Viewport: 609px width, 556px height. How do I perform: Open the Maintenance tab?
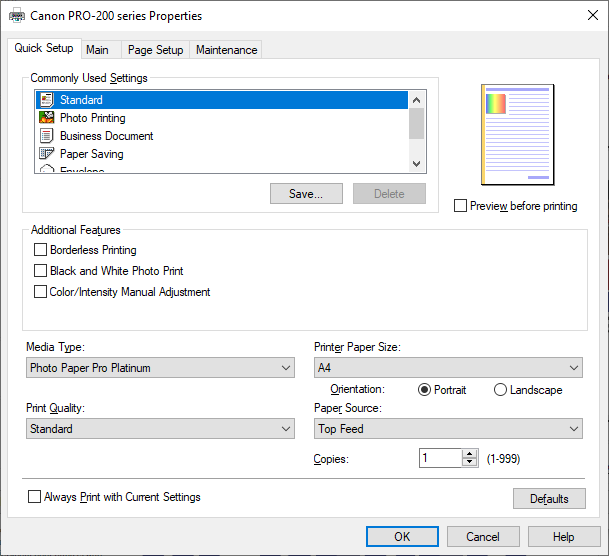pyautogui.click(x=226, y=50)
